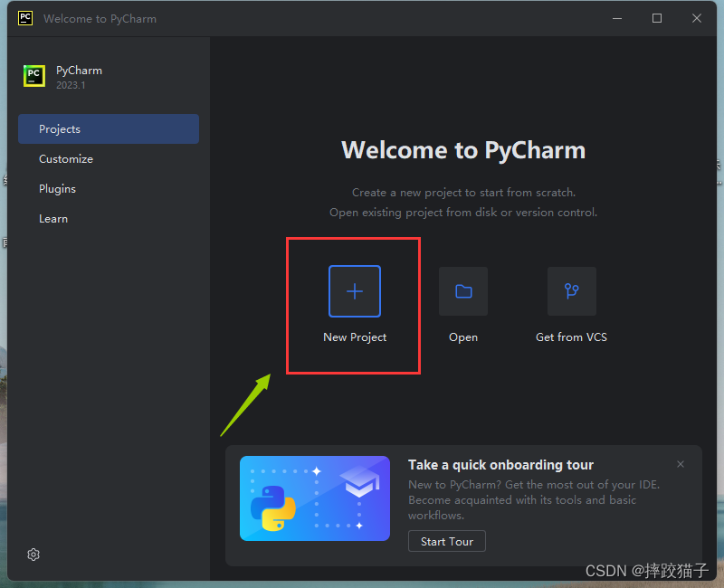Close the Welcome to PyCharm window
Viewport: 724px width, 588px height.
click(x=697, y=18)
